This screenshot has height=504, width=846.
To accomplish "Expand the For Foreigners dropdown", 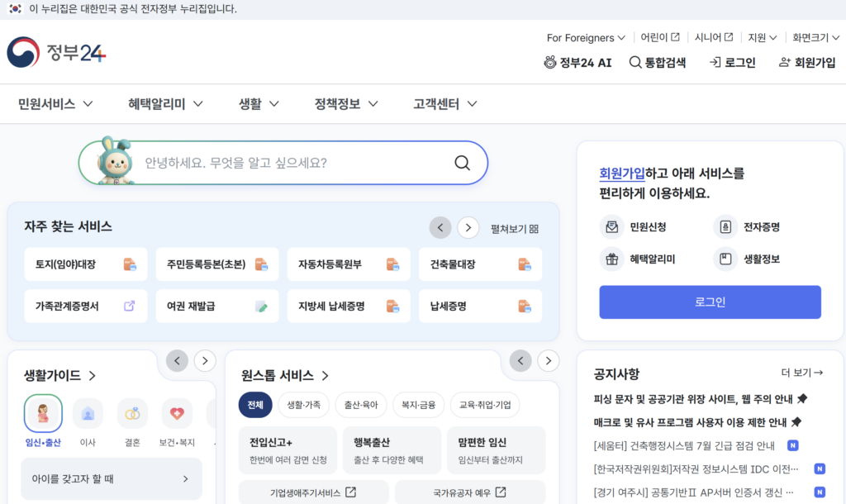I will point(586,38).
